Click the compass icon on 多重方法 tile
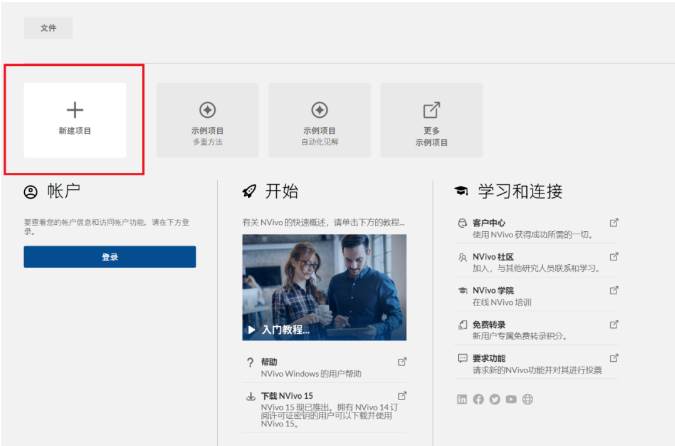Viewport: 675px width, 446px height. [207, 110]
